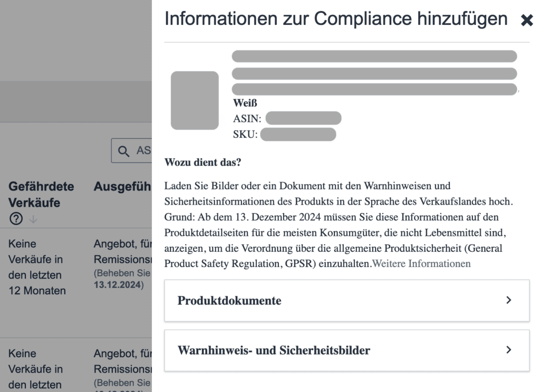Click the blurred product title text

coord(374,73)
